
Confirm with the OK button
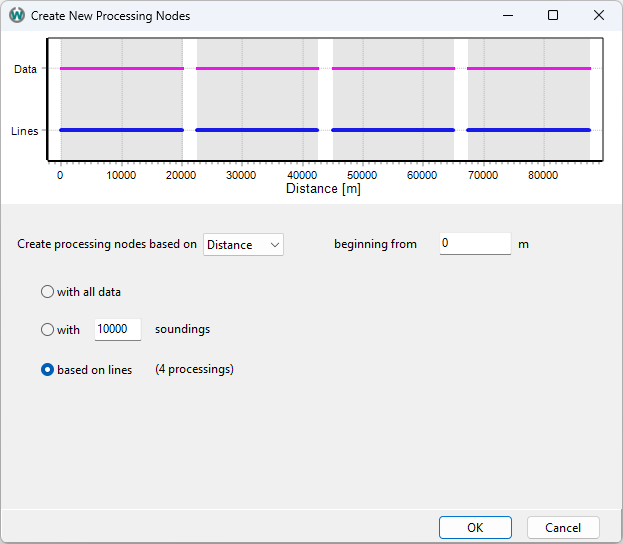pyautogui.click(x=475, y=527)
